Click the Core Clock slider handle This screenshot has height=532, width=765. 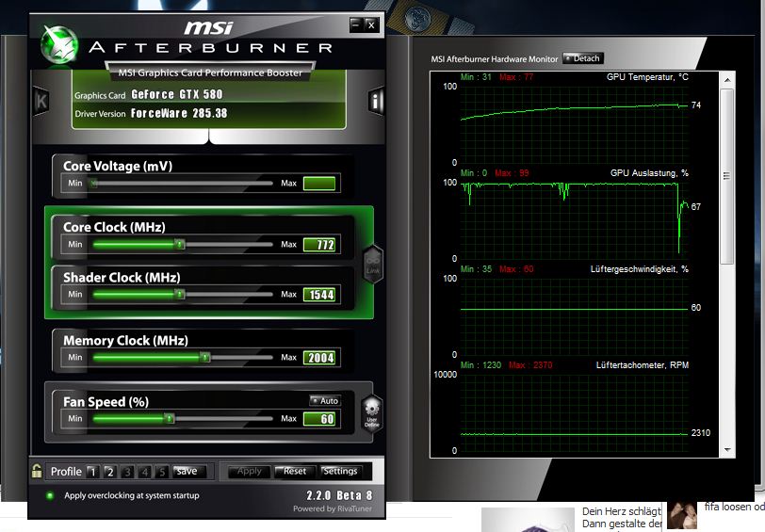coord(180,244)
